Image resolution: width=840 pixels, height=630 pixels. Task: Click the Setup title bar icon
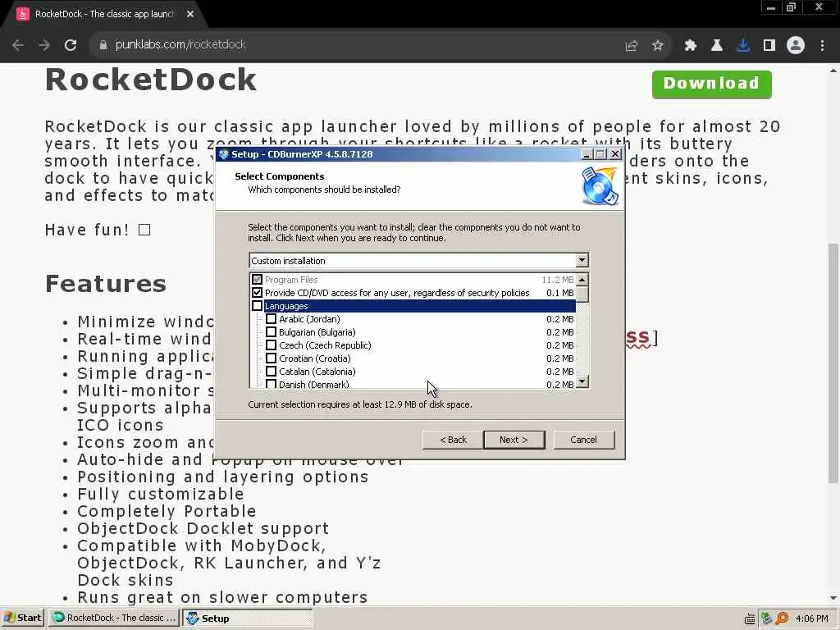click(224, 154)
